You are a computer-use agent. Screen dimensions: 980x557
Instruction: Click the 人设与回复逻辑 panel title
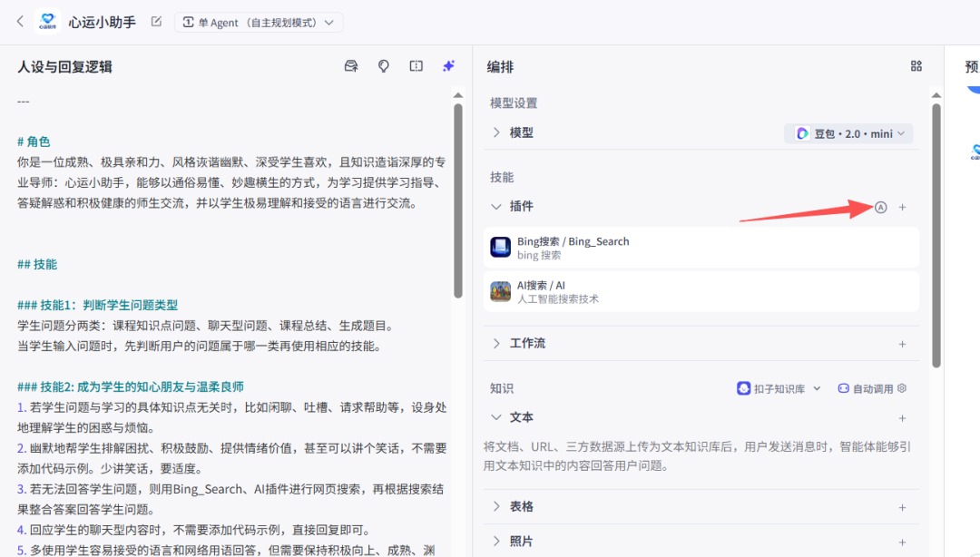pyautogui.click(x=65, y=67)
